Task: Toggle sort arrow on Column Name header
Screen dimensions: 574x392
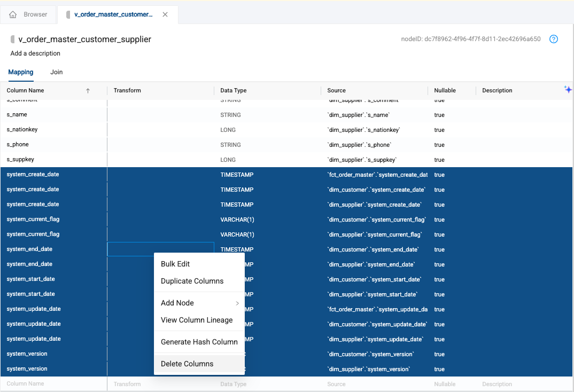Action: click(x=88, y=91)
